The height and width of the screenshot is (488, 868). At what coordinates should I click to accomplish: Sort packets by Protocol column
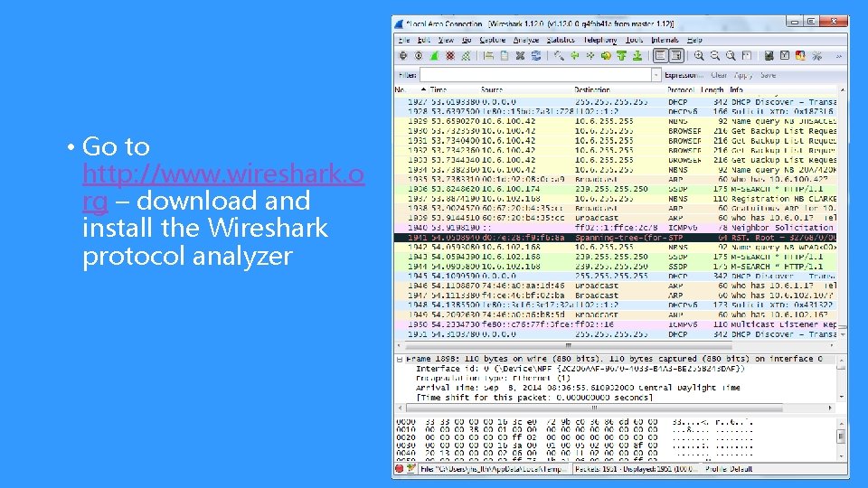pos(681,89)
